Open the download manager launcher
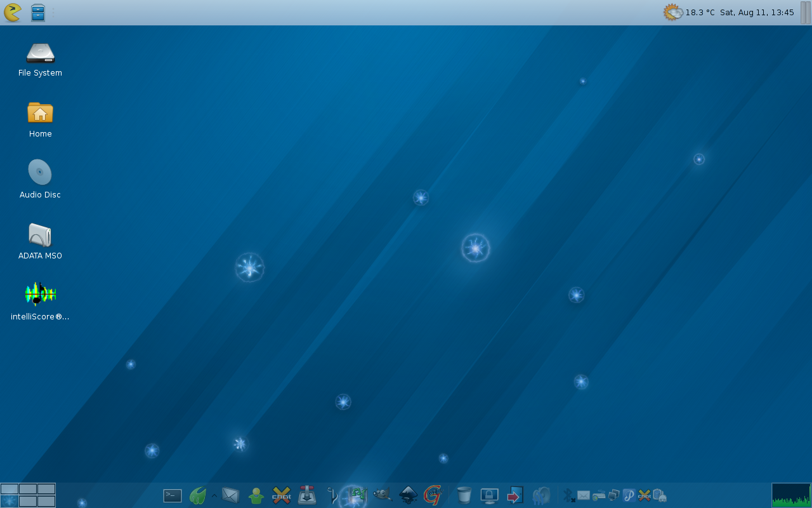 [307, 495]
